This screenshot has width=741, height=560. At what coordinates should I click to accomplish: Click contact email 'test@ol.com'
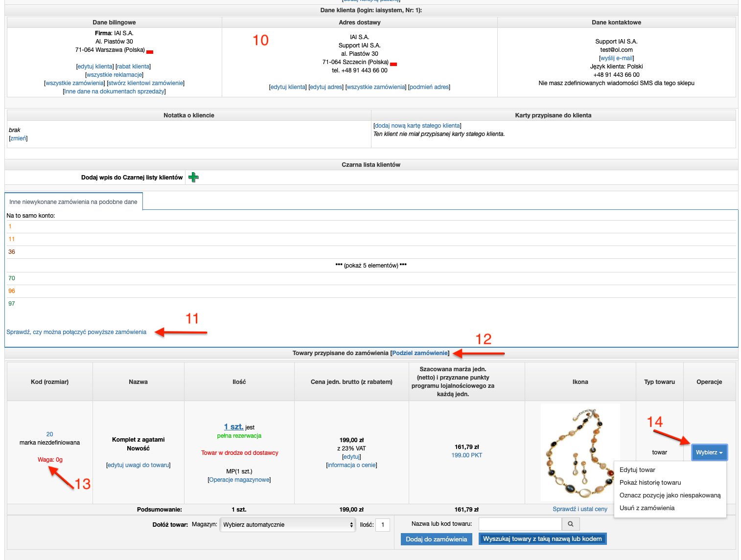tap(616, 50)
